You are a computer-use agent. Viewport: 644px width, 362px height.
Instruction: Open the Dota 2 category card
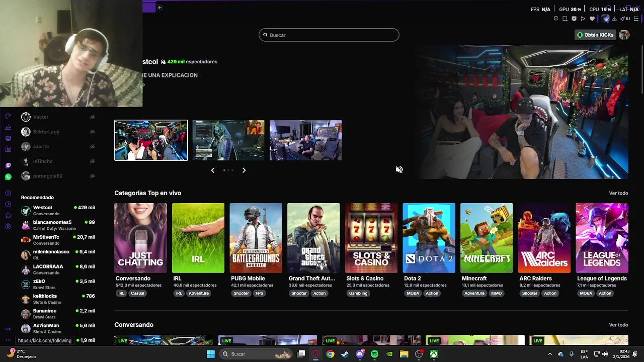(429, 238)
